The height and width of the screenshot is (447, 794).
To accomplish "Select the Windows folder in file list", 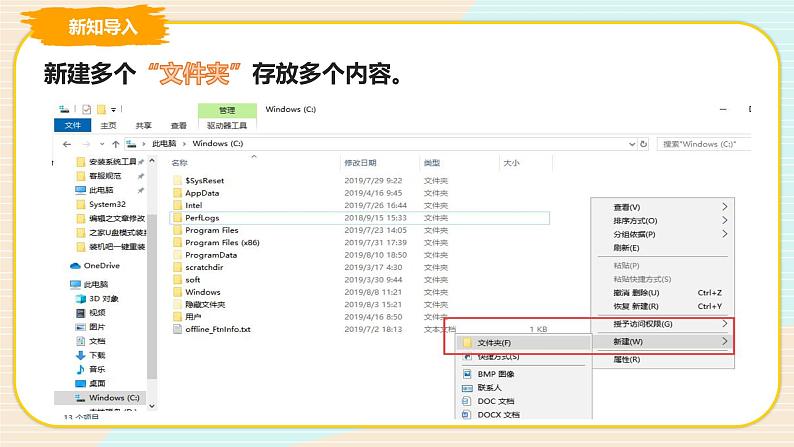I will coord(203,292).
